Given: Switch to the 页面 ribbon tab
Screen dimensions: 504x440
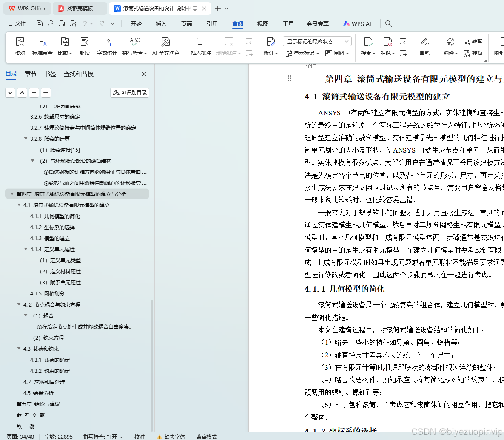Looking at the screenshot, I should tap(186, 24).
